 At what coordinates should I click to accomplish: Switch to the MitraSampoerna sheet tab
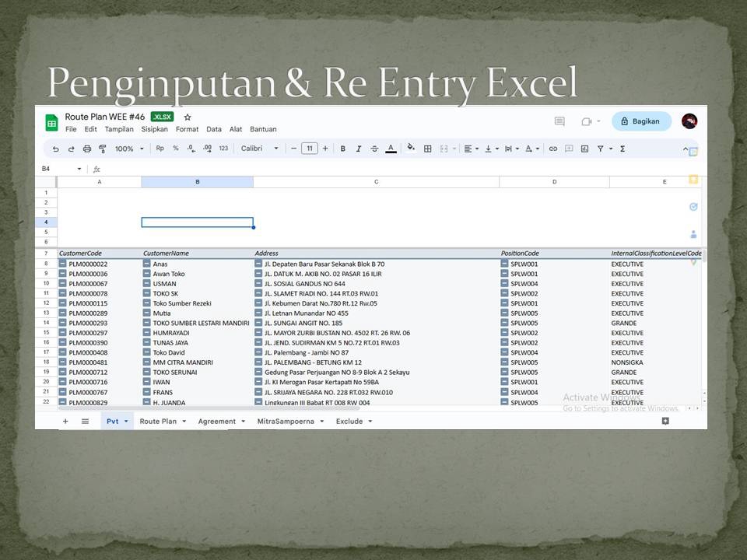(x=286, y=422)
